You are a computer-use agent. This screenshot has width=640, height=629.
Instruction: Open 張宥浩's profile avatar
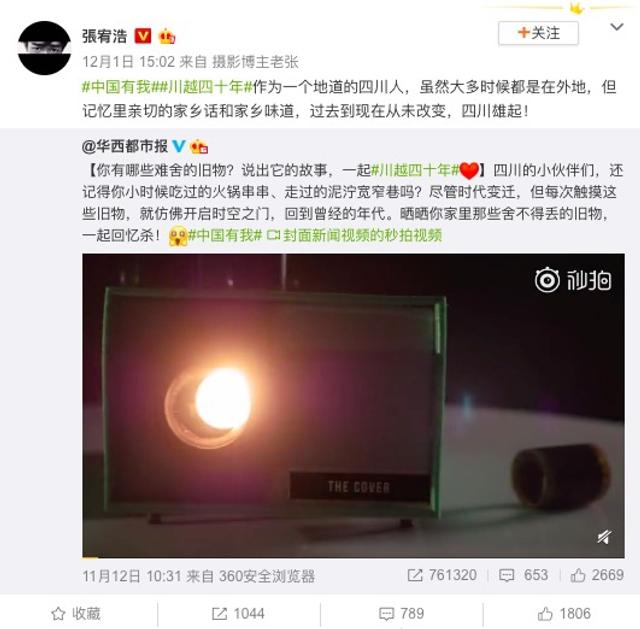click(44, 48)
